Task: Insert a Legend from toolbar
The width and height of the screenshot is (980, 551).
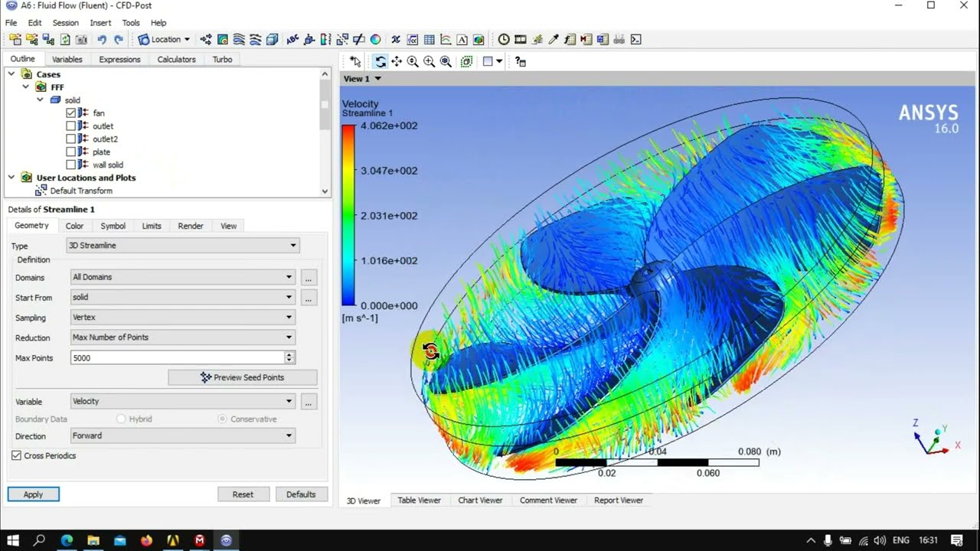Action: (325, 39)
